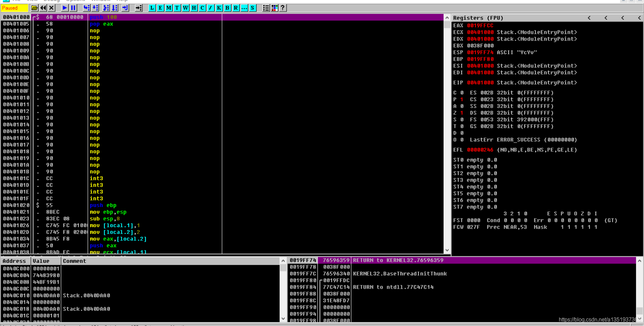Show Executable modules with E button
Image resolution: width=644 pixels, height=326 pixels.
click(160, 8)
